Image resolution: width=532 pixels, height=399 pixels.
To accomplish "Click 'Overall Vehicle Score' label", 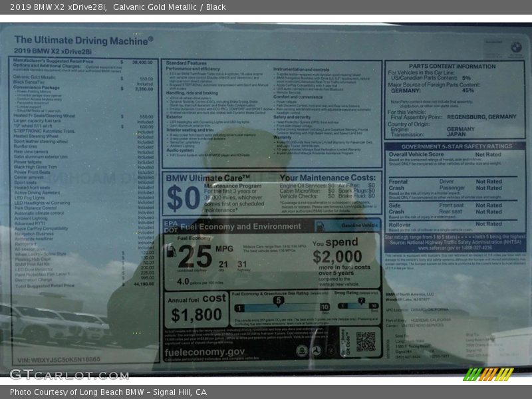I will (x=416, y=154).
